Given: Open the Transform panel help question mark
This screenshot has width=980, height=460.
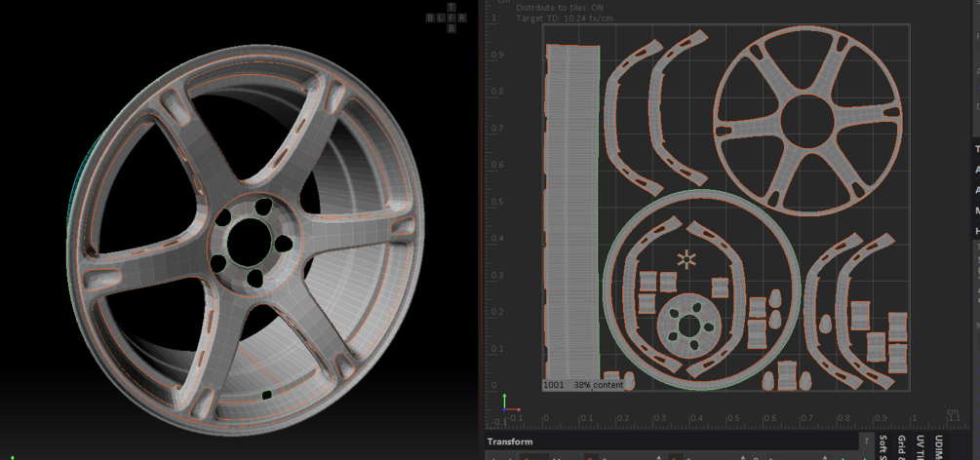Looking at the screenshot, I should tap(866, 441).
